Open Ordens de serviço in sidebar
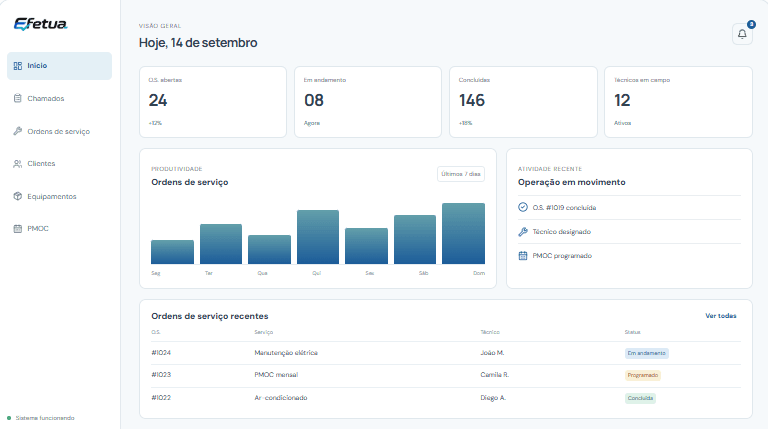This screenshot has height=429, width=768. (x=59, y=131)
